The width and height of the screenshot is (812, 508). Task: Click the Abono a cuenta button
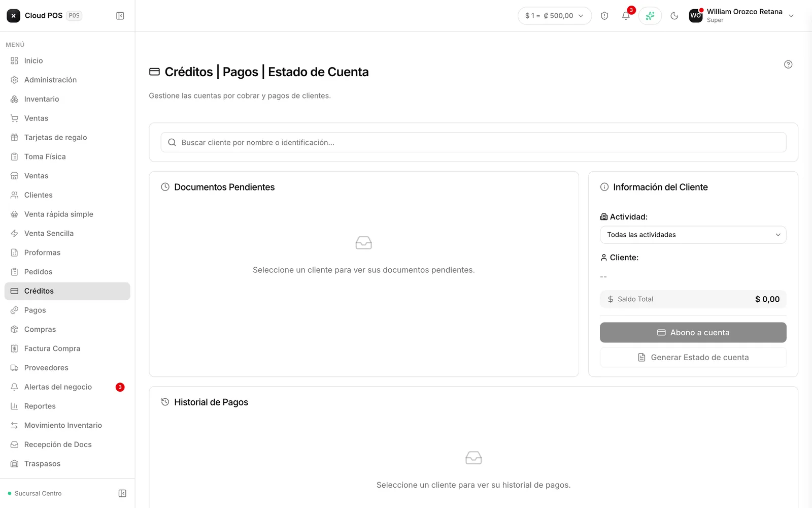693,333
